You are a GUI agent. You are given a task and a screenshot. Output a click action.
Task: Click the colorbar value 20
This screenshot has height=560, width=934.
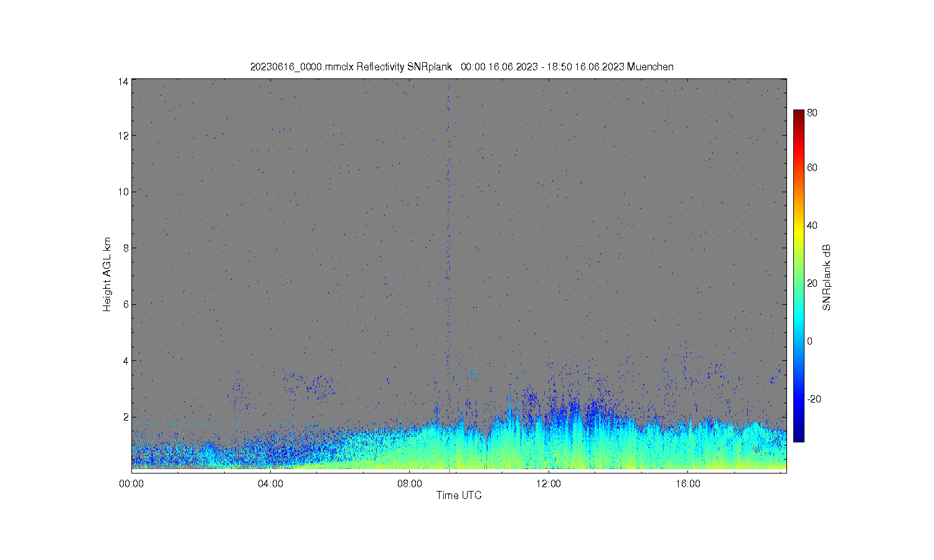point(812,283)
